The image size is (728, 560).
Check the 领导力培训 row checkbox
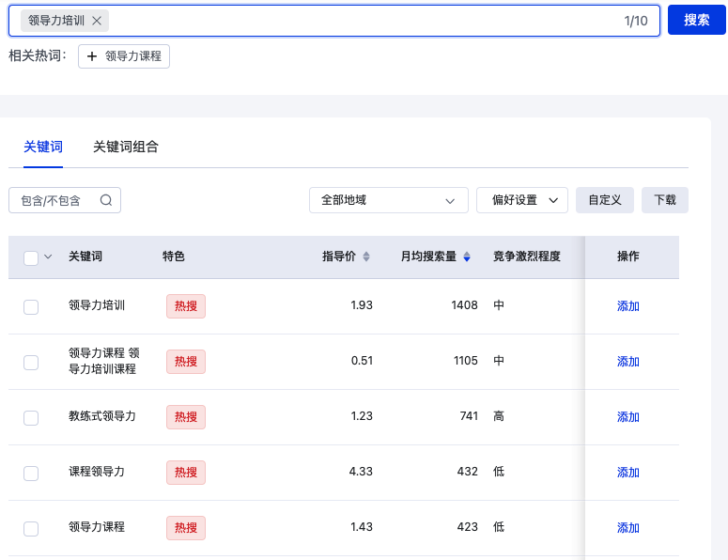click(x=31, y=307)
